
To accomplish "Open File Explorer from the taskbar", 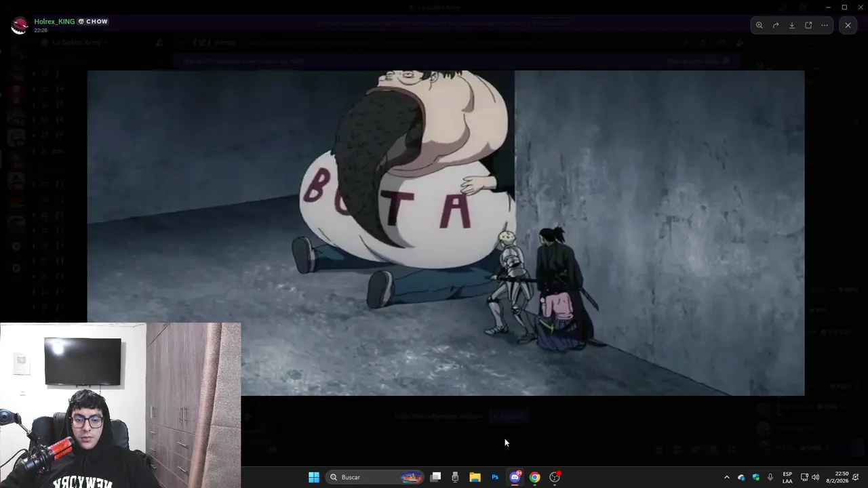I will click(x=475, y=477).
